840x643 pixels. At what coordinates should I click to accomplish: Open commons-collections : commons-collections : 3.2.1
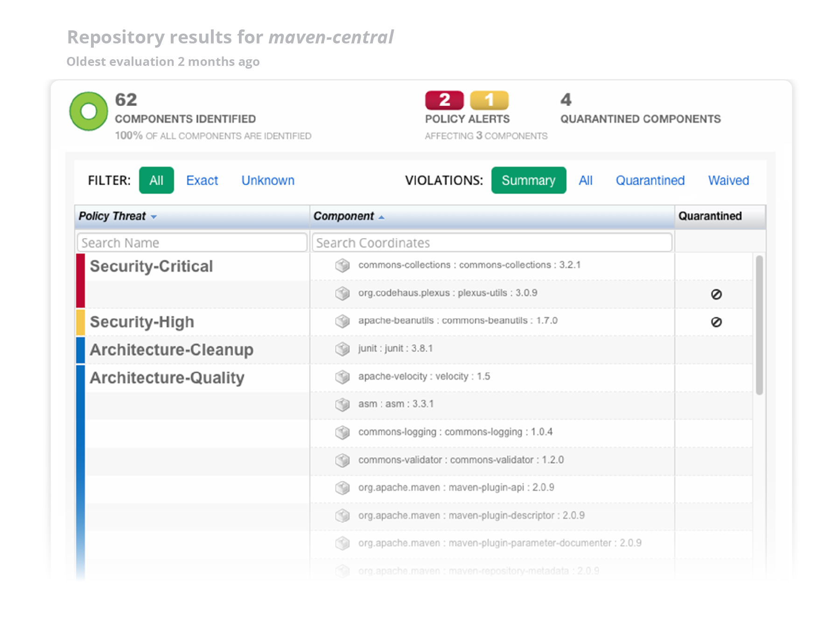point(469,265)
